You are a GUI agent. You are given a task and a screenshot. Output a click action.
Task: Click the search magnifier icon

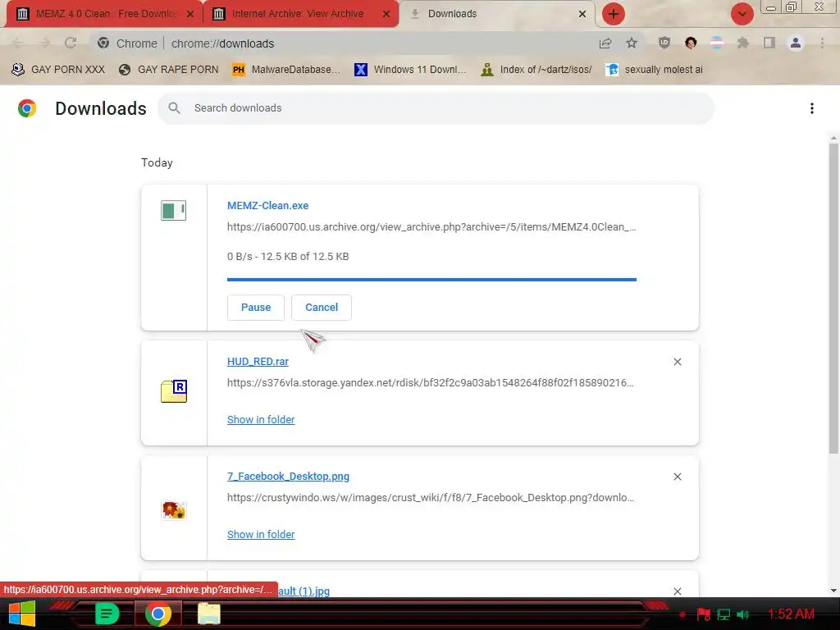tap(174, 108)
